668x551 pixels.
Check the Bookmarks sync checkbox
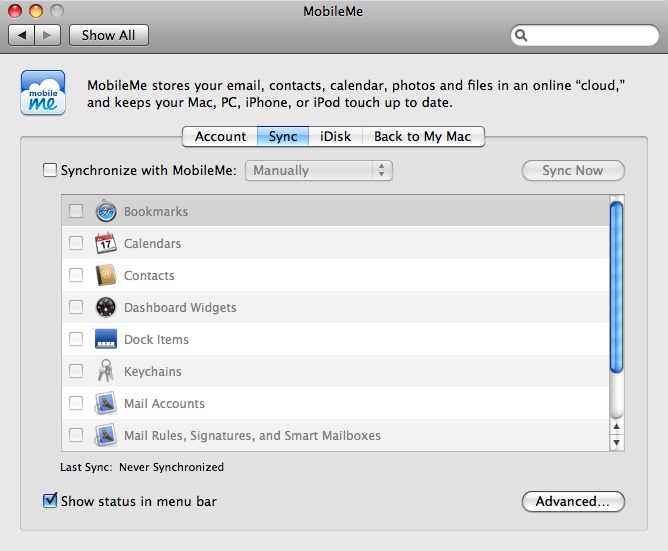point(76,211)
